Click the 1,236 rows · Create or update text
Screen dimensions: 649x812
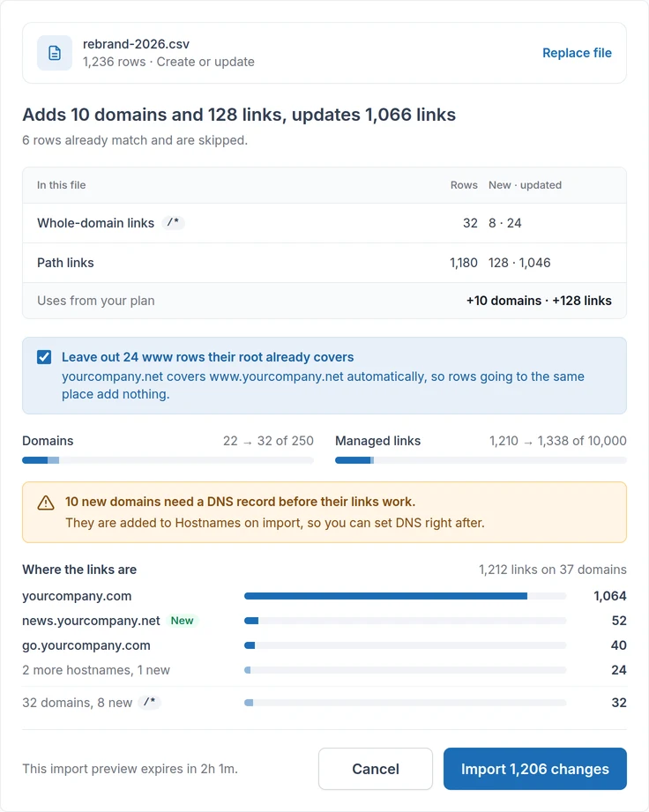coord(168,62)
